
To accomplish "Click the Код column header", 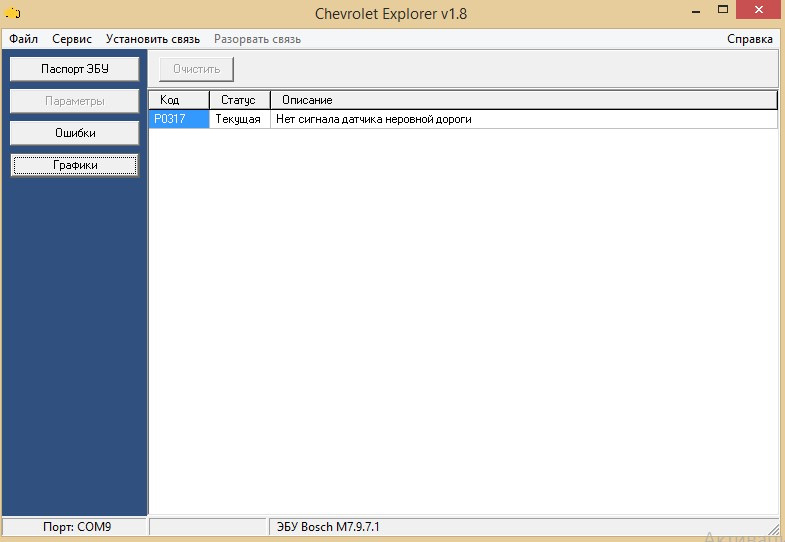I will [x=179, y=100].
